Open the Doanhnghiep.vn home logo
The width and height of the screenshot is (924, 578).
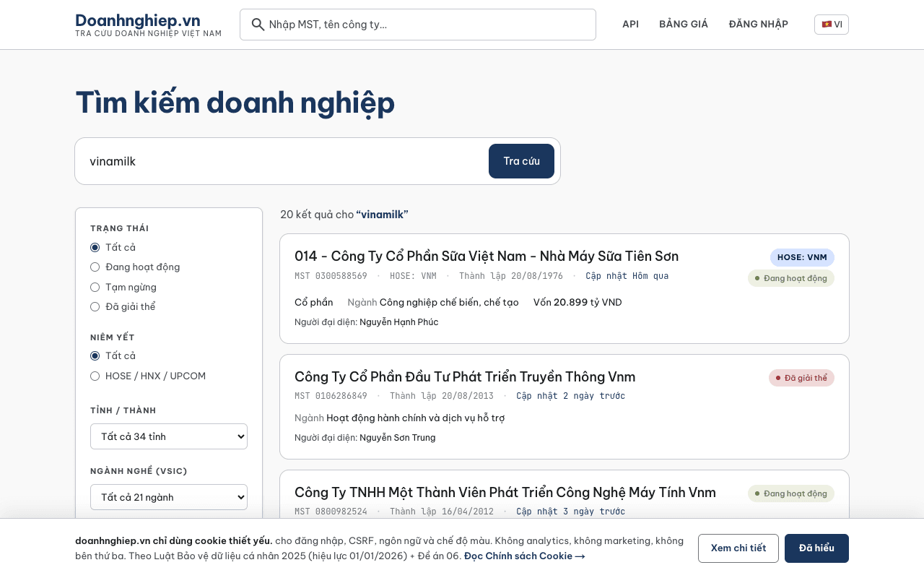point(148,25)
